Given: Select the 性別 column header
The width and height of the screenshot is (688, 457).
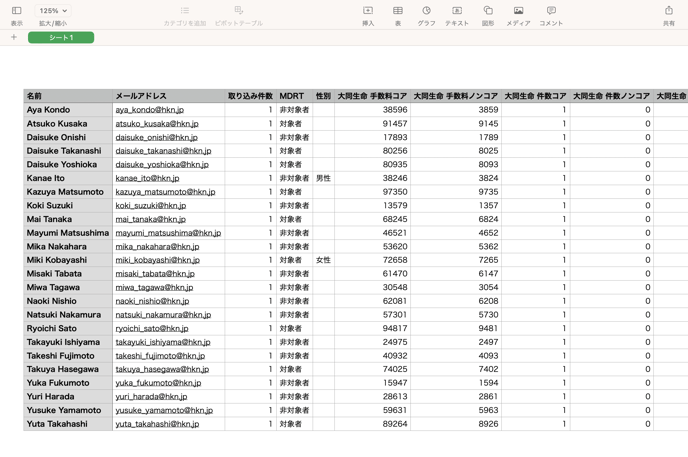Looking at the screenshot, I should (x=323, y=96).
